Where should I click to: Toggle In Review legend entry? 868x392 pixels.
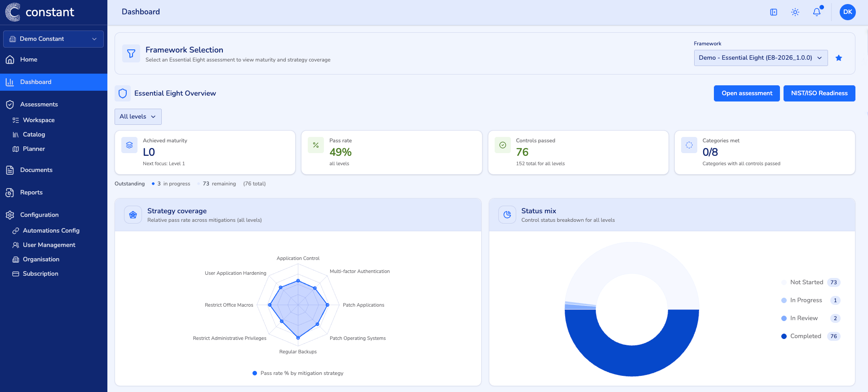810,318
